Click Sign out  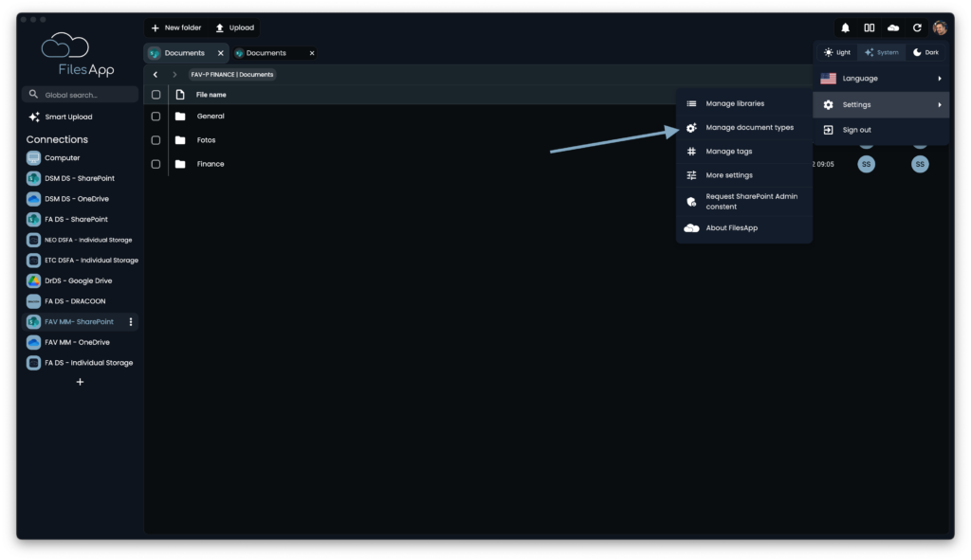(881, 130)
